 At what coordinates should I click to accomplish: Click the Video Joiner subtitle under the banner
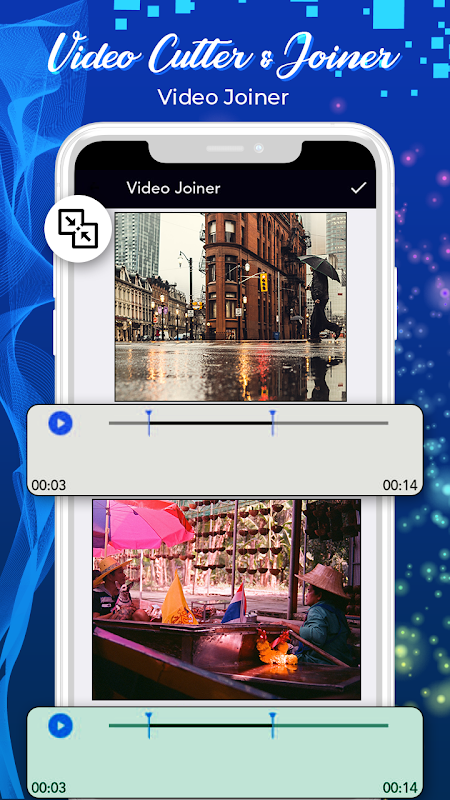[223, 97]
